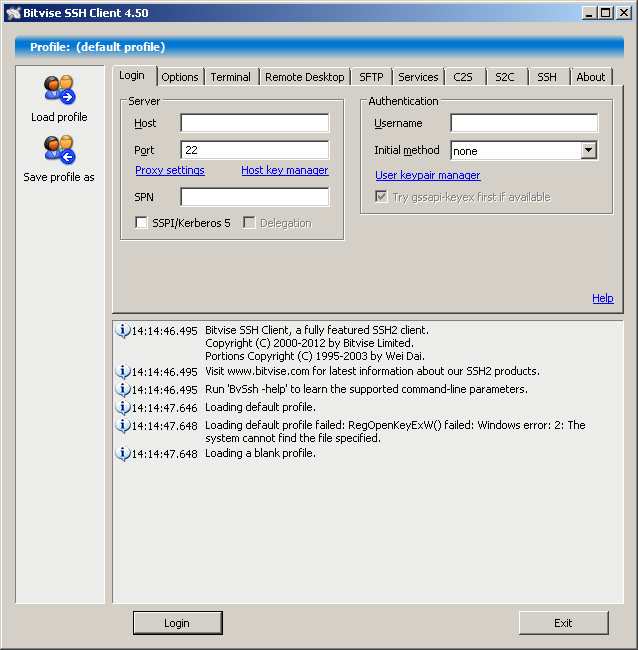Viewport: 638px width, 650px height.
Task: Click info icon beside 'Loading a blank profile.'
Action: (x=122, y=454)
